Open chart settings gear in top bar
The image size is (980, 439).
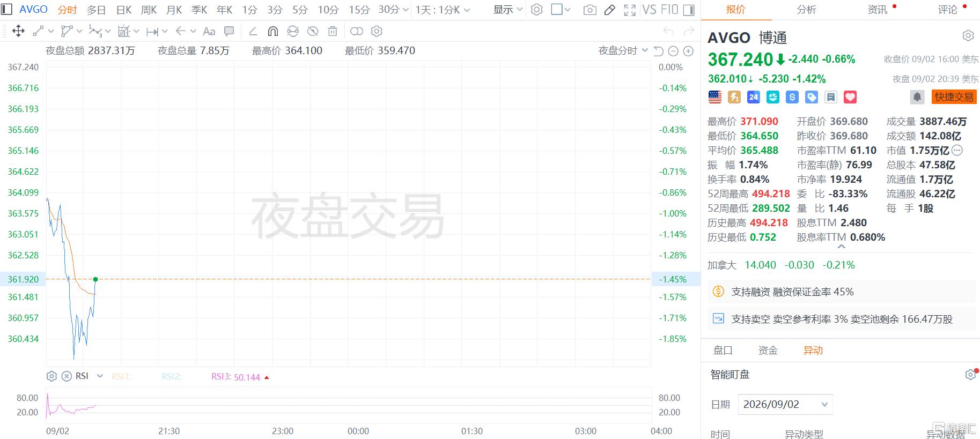tap(536, 10)
